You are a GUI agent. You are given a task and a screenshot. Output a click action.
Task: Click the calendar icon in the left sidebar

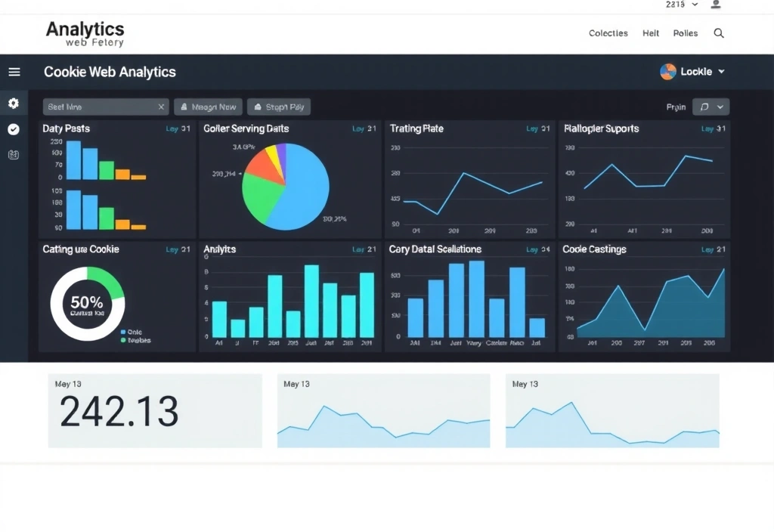pos(13,154)
